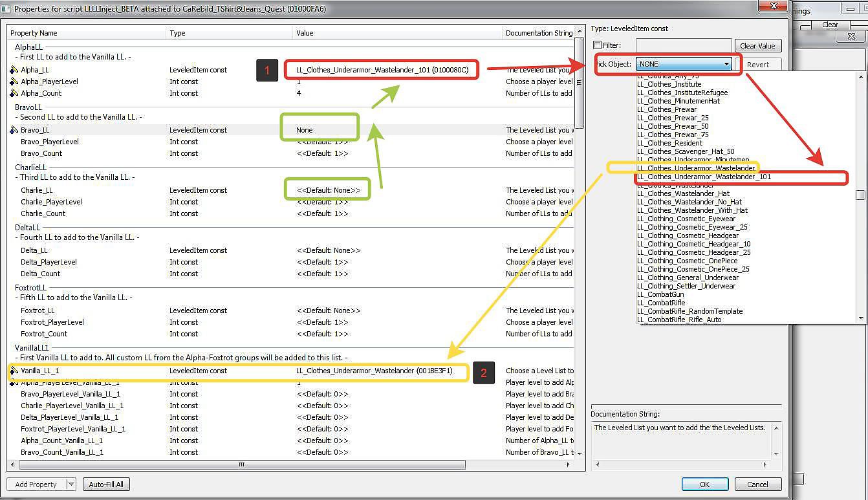868x500 pixels.
Task: Select the Charlie_LL property row
Action: tap(37, 190)
